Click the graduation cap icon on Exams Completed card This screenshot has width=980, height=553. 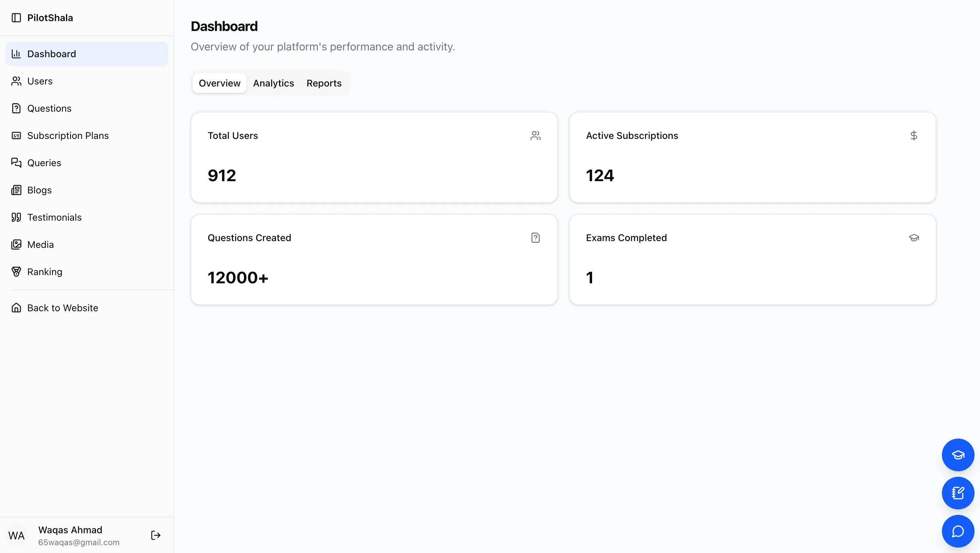(914, 237)
